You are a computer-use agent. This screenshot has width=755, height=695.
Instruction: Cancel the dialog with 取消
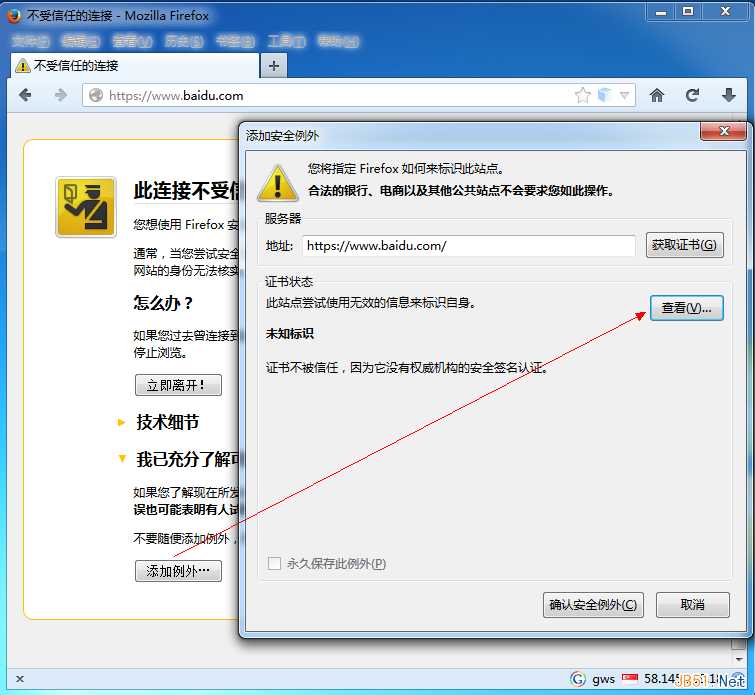pos(692,604)
